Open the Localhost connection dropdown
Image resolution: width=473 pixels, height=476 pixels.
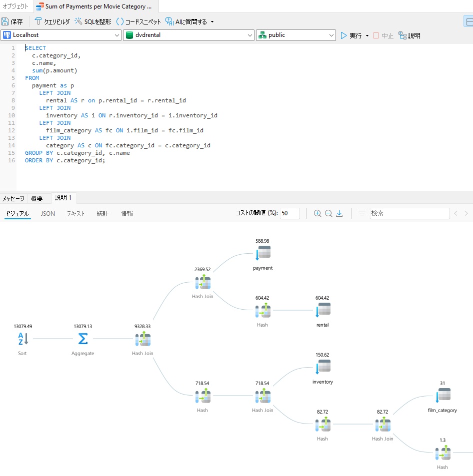pos(61,35)
